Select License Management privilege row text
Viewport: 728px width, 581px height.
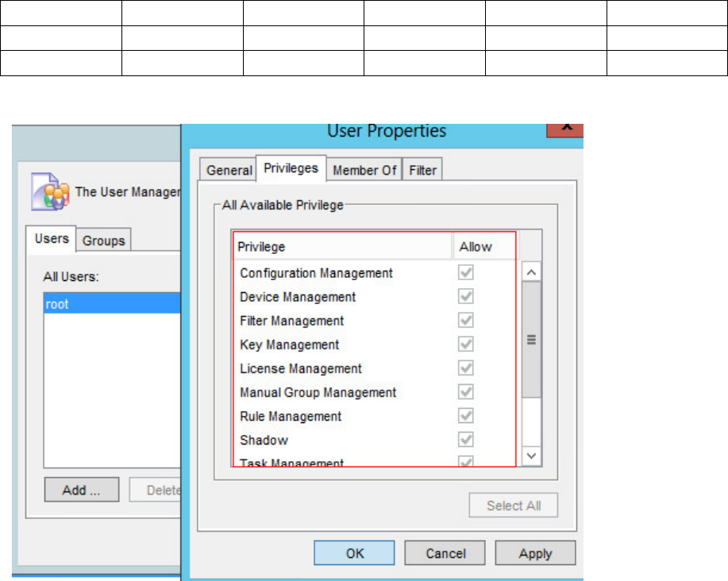pos(300,368)
